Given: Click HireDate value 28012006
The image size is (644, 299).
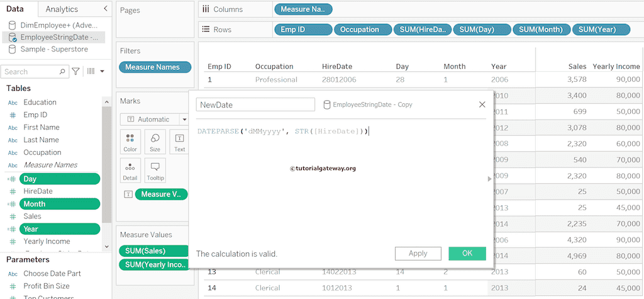Looking at the screenshot, I should 339,79.
